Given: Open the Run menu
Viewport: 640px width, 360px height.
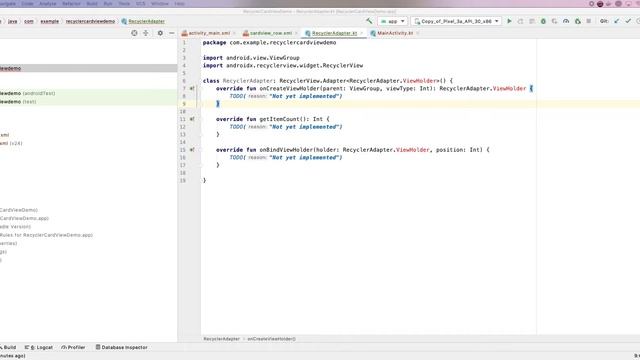Looking at the screenshot, I should [x=108, y=4].
